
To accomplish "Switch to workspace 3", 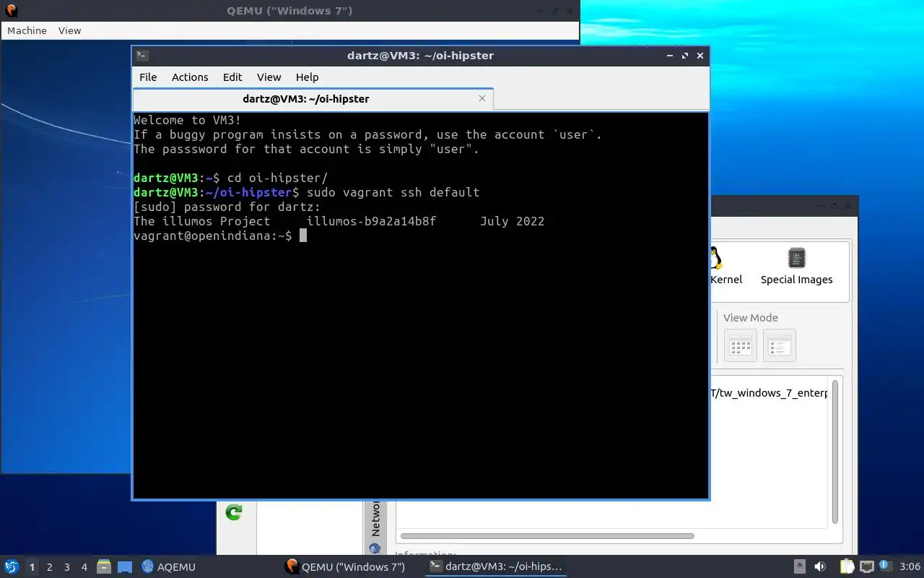I will tap(66, 567).
